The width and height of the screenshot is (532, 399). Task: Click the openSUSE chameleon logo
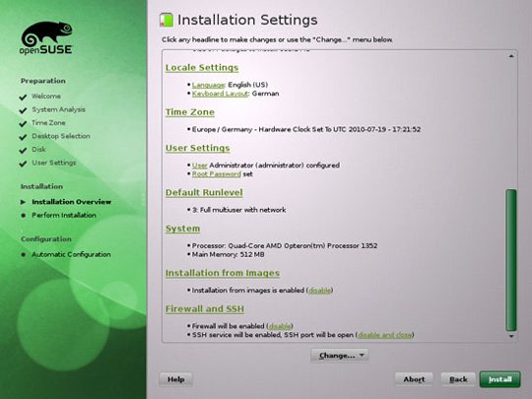click(46, 38)
